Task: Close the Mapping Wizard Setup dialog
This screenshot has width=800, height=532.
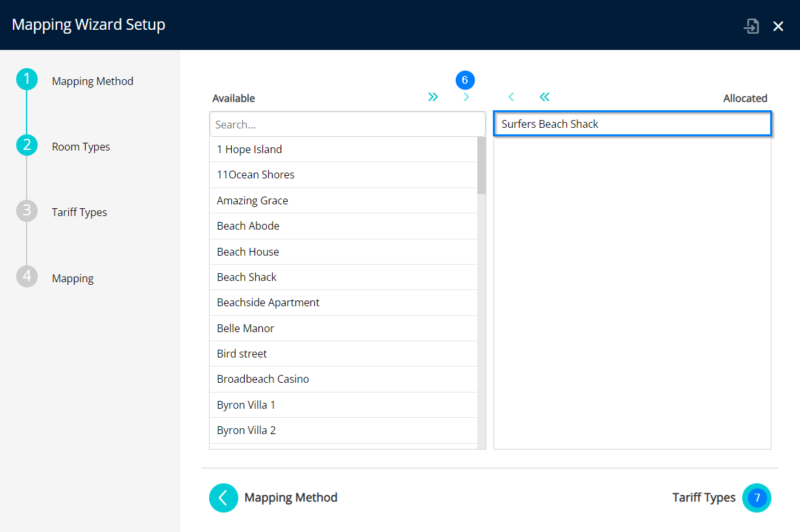Action: pos(778,26)
